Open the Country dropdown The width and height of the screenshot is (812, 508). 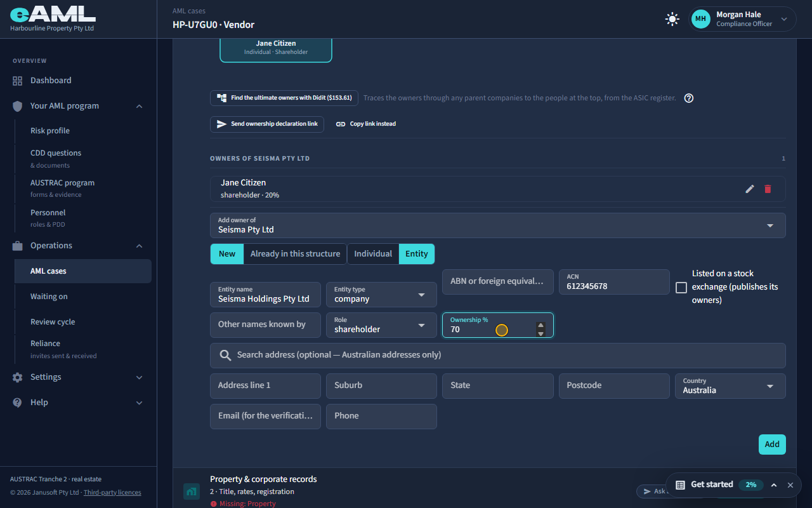[730, 386]
